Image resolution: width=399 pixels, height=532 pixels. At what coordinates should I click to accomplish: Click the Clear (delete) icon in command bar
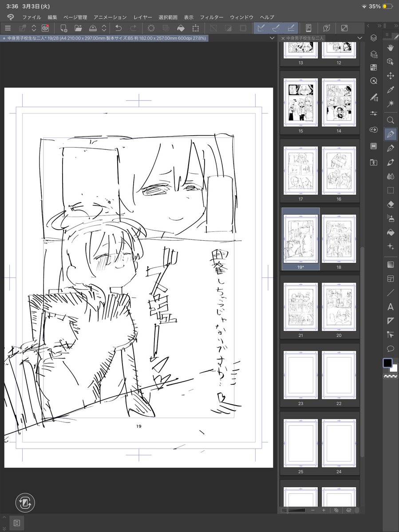[151, 28]
